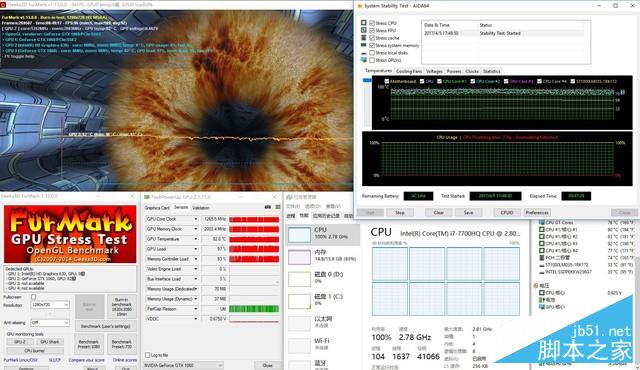Open VDDC sensor dropdown in GPU-Z

[x=196, y=319]
